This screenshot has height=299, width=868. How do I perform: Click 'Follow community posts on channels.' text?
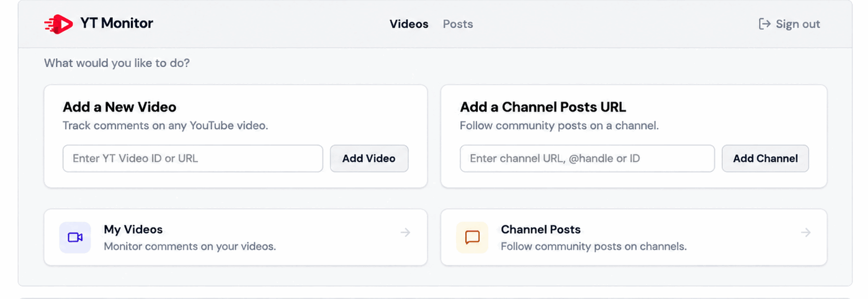[594, 246]
